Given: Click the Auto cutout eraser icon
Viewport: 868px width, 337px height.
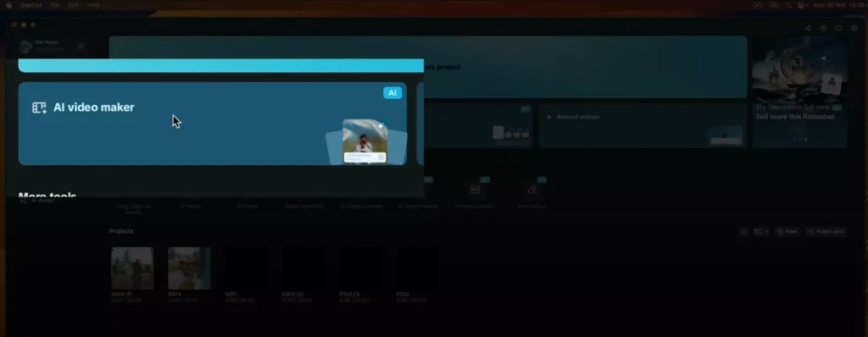Looking at the screenshot, I should click(532, 190).
